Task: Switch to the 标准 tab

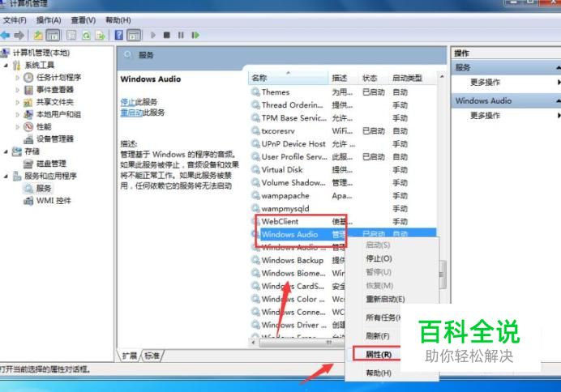Action: (x=152, y=356)
